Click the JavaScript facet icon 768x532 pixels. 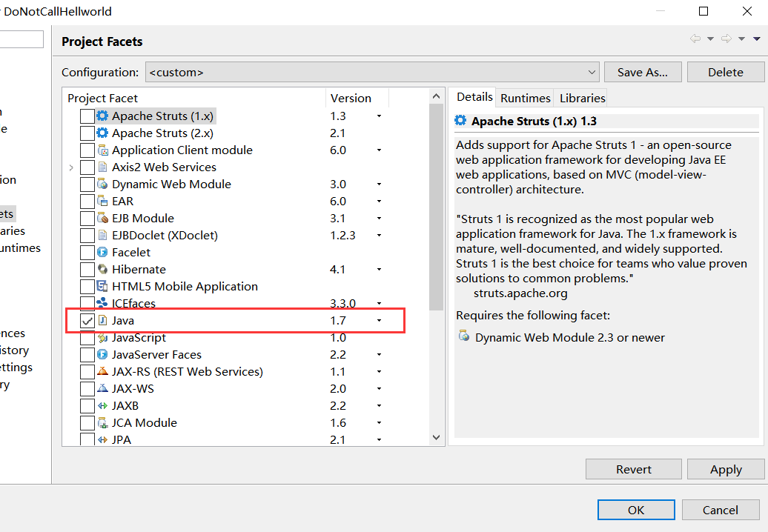click(x=102, y=338)
